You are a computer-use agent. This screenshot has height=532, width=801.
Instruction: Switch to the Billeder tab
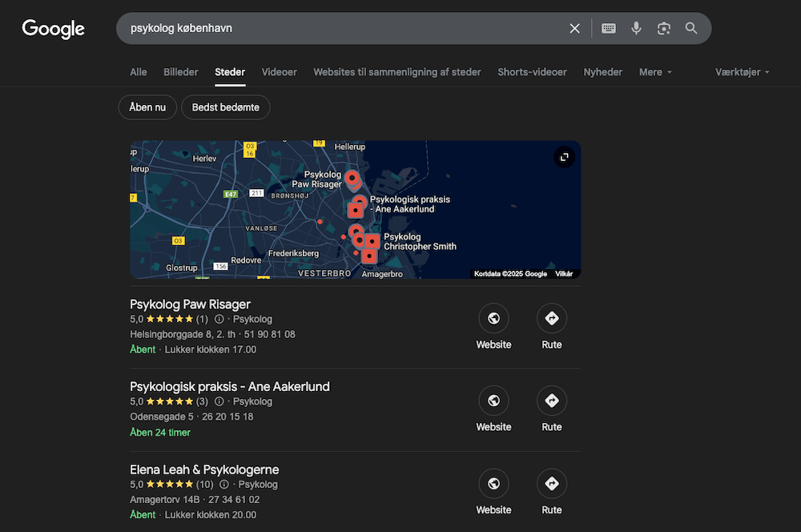[181, 72]
